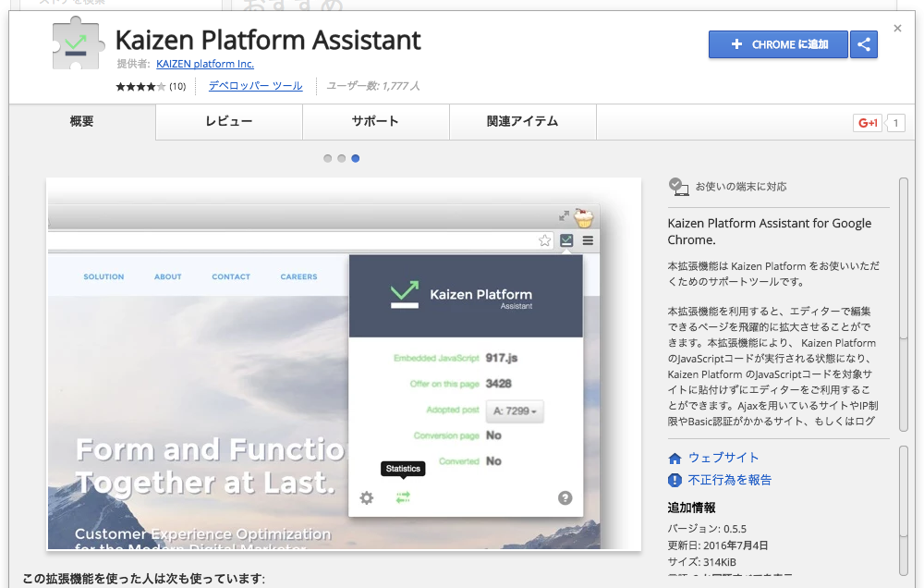924x588 pixels.
Task: Switch to the 概要 tab
Action: click(x=82, y=121)
